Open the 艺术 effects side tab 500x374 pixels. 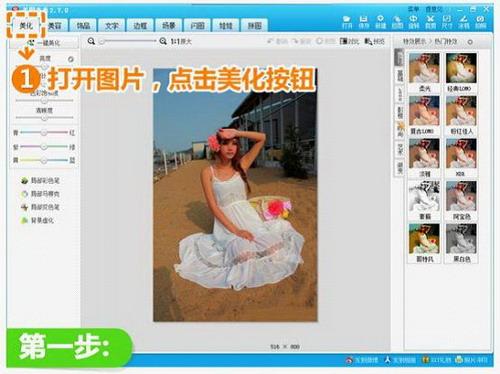(400, 149)
